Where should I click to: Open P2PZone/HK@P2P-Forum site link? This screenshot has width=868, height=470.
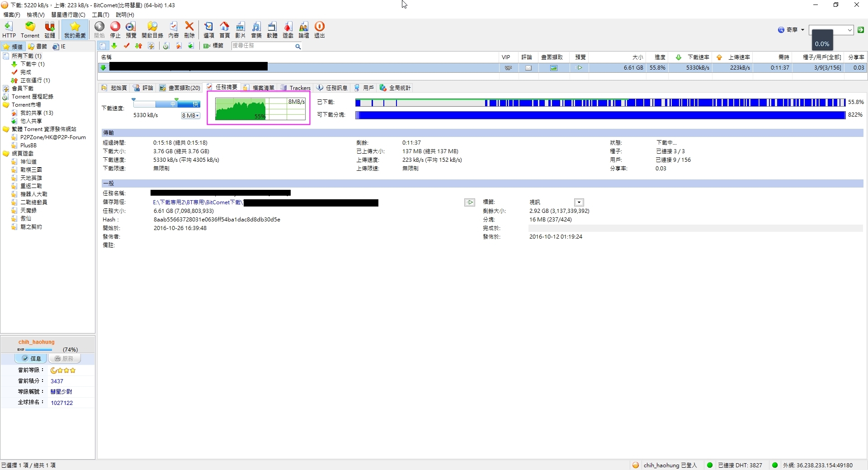(53, 137)
